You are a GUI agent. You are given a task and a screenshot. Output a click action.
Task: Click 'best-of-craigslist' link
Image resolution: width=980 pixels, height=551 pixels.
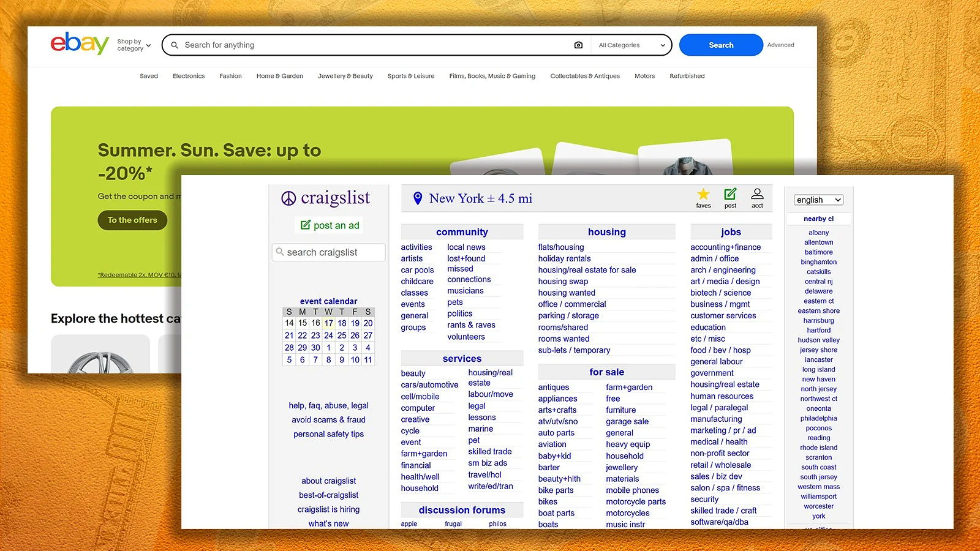point(328,495)
